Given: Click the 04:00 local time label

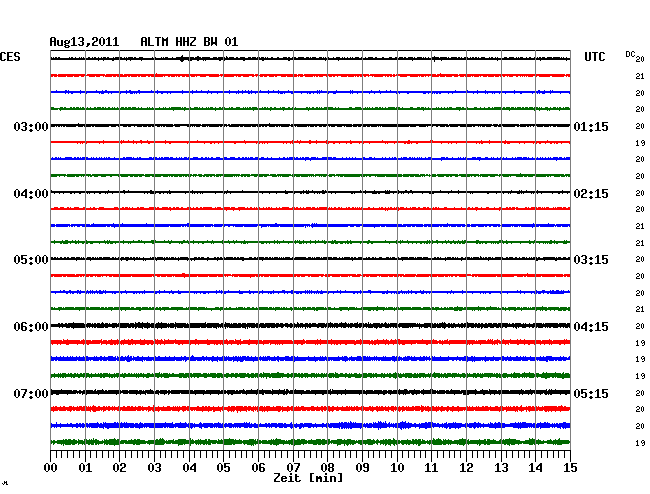Looking at the screenshot, I should pyautogui.click(x=31, y=194).
